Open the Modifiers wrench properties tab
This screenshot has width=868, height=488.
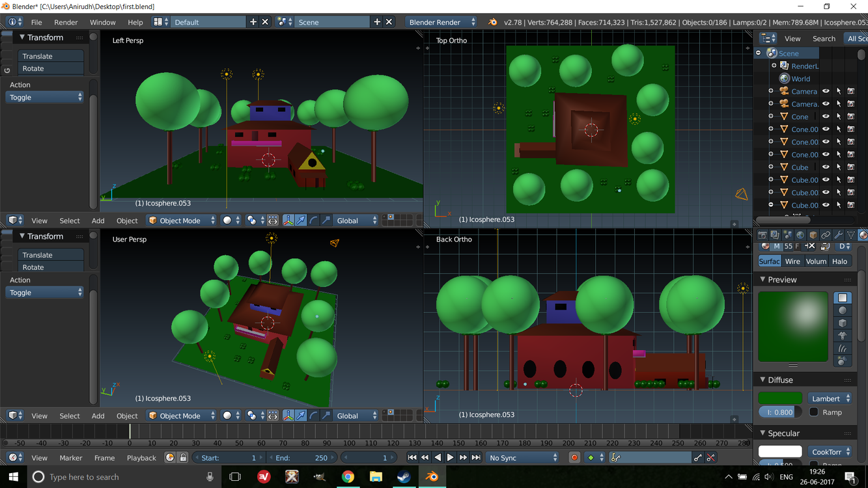click(838, 235)
